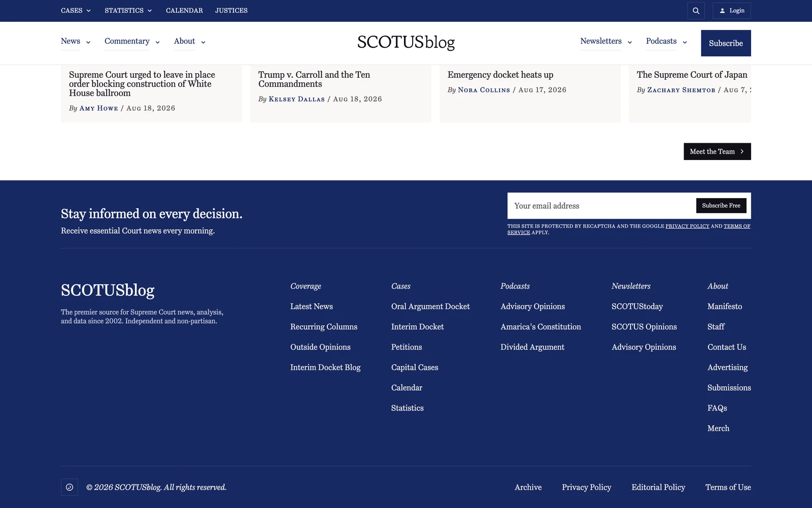The height and width of the screenshot is (508, 812).
Task: Open Trump v. Carroll article
Action: tap(314, 79)
